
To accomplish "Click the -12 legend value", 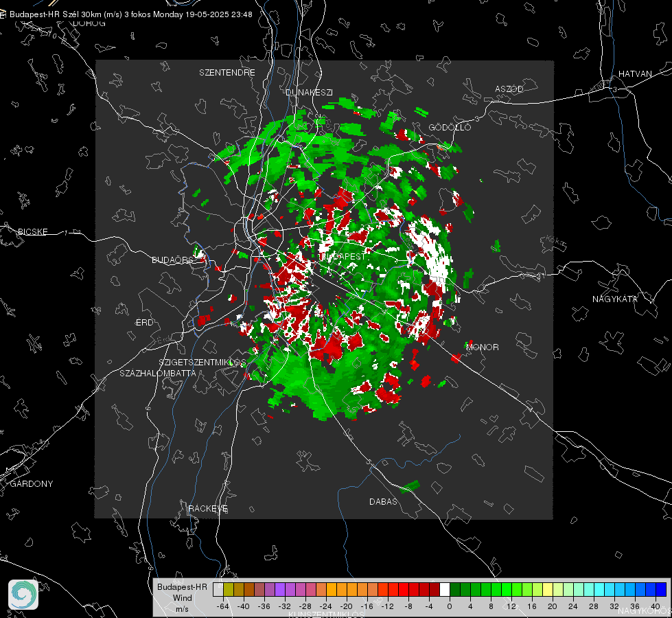I will [387, 606].
